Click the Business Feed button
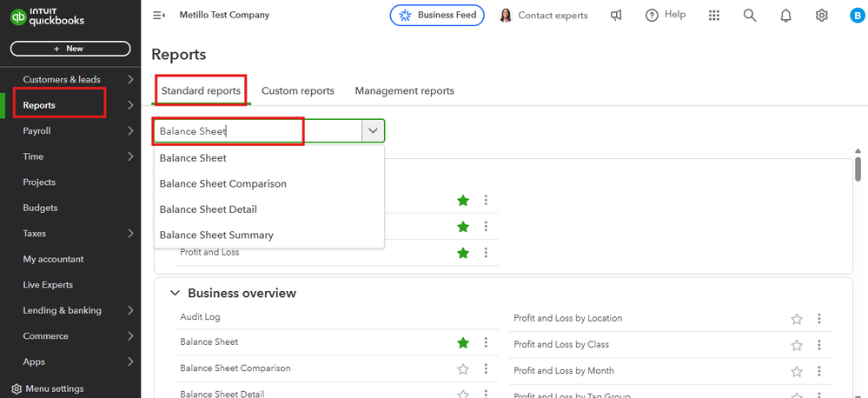Viewport: 868px width, 398px height. click(436, 16)
